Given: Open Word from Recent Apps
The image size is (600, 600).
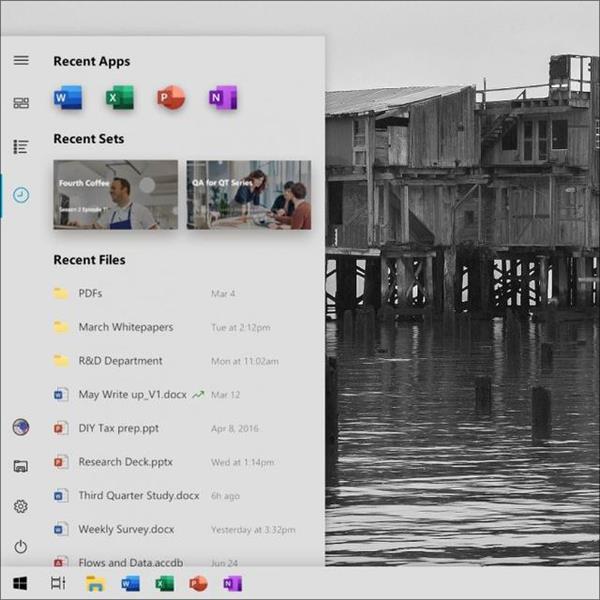Looking at the screenshot, I should (x=68, y=98).
